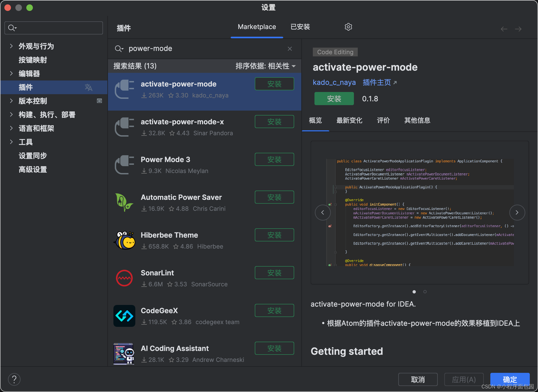Show previous screenshot with left arrow
538x392 pixels.
(x=323, y=212)
